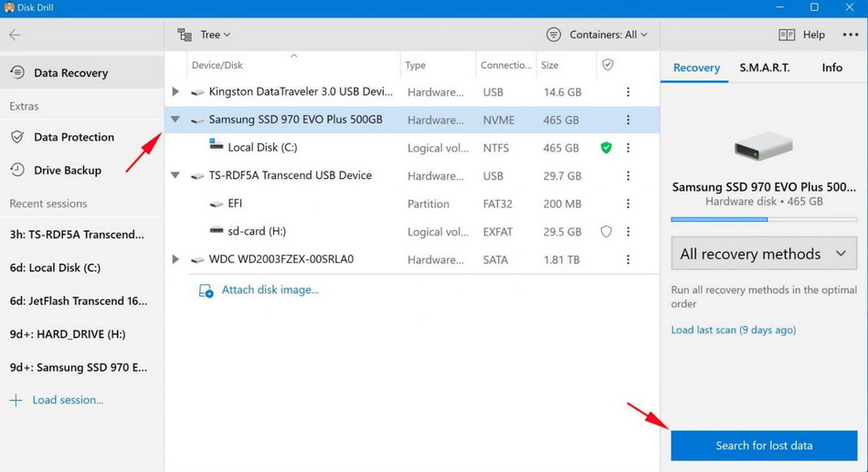
Task: Expand the WDC WD2003FZEX-00SRLA0 disk
Action: pyautogui.click(x=175, y=259)
